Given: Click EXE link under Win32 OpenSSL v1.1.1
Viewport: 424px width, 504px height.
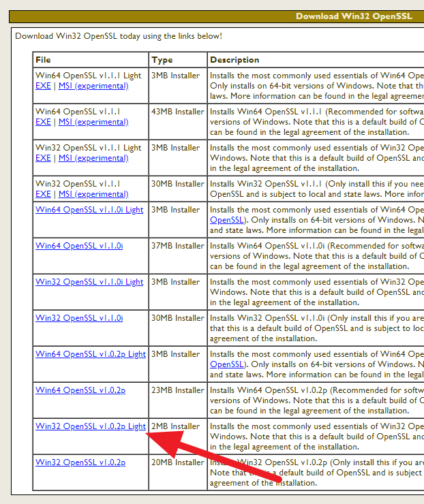Looking at the screenshot, I should tap(43, 194).
